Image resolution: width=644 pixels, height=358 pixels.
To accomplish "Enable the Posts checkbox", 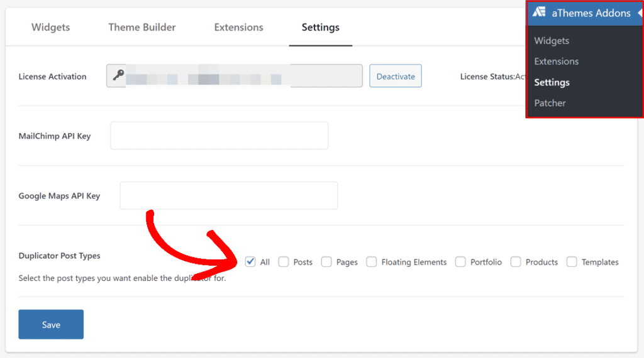I will pos(284,262).
